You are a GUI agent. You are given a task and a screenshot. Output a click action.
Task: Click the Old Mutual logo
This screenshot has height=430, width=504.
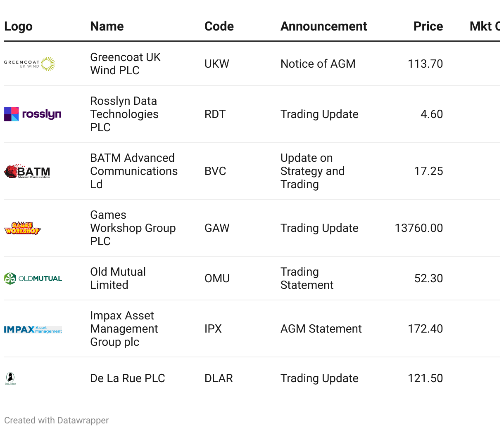33,279
